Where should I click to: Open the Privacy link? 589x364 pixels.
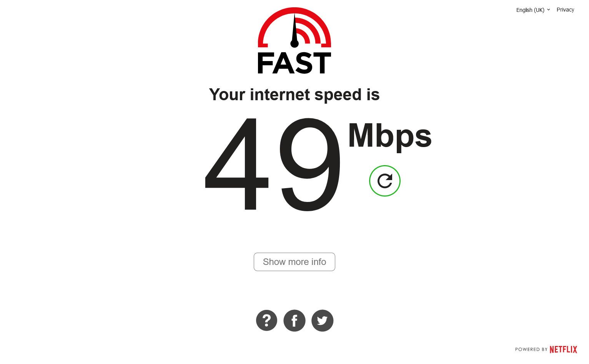tap(565, 10)
